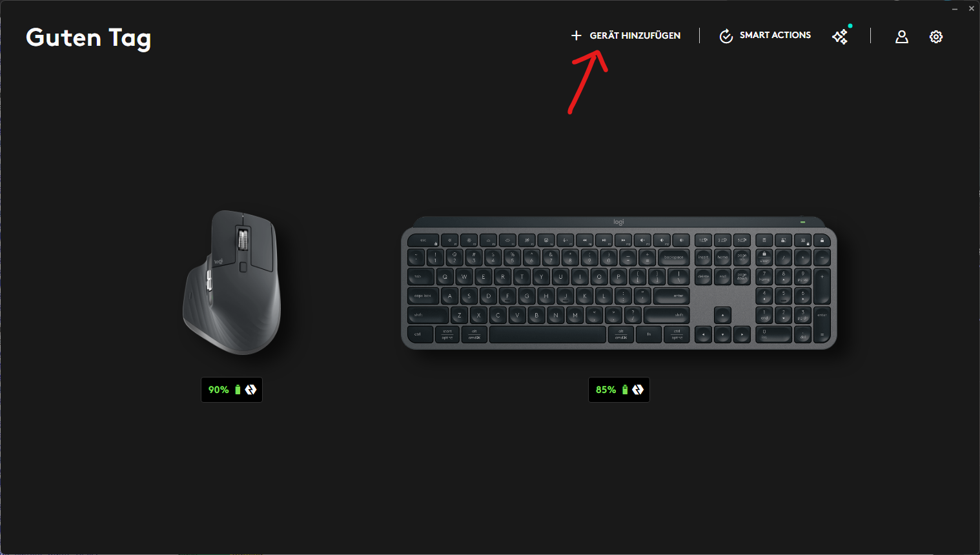
Task: Click the green battery icon under mouse
Action: click(238, 390)
